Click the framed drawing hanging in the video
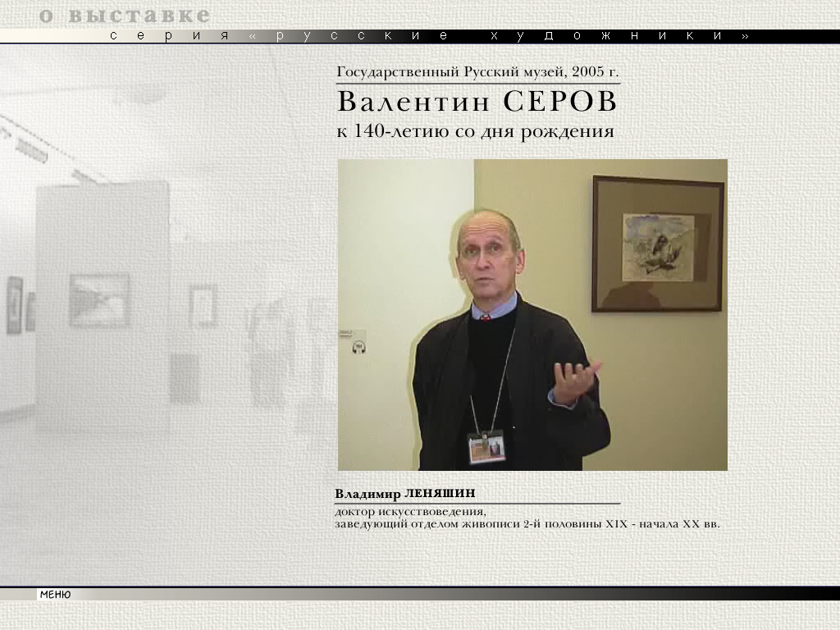 click(x=657, y=244)
